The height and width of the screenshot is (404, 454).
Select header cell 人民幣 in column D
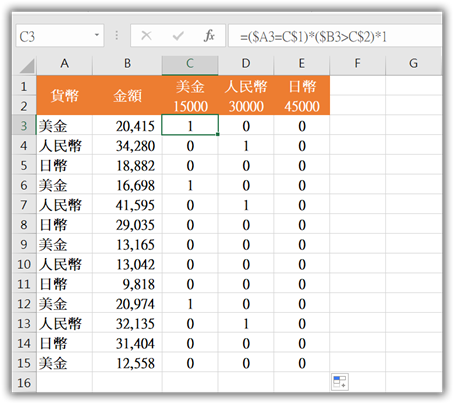(246, 86)
